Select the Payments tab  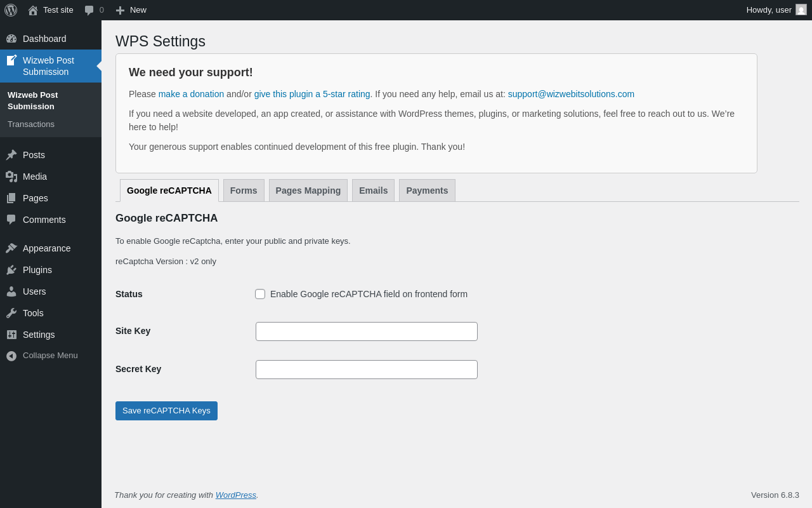pos(427,190)
